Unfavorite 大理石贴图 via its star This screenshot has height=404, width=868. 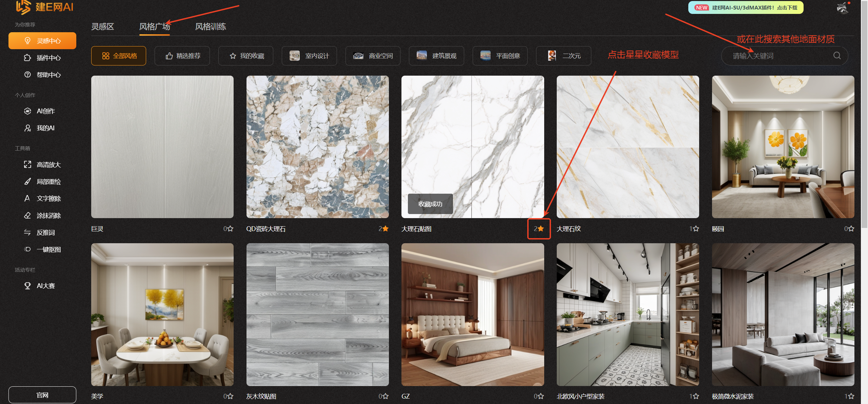(x=541, y=229)
